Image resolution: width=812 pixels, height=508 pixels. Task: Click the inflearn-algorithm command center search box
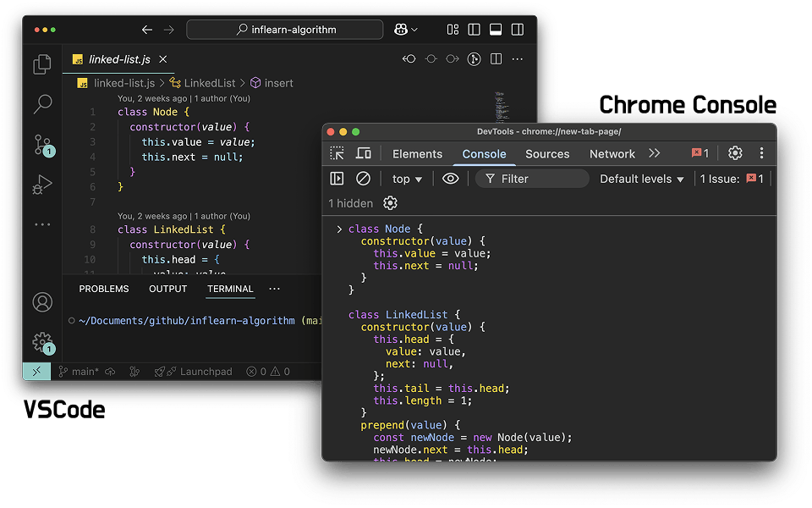click(285, 30)
